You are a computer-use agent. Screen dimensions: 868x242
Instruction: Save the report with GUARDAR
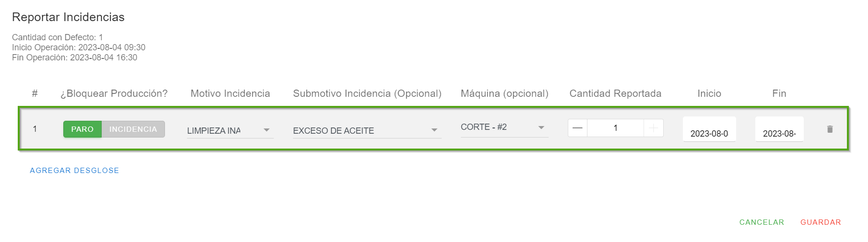tap(821, 222)
